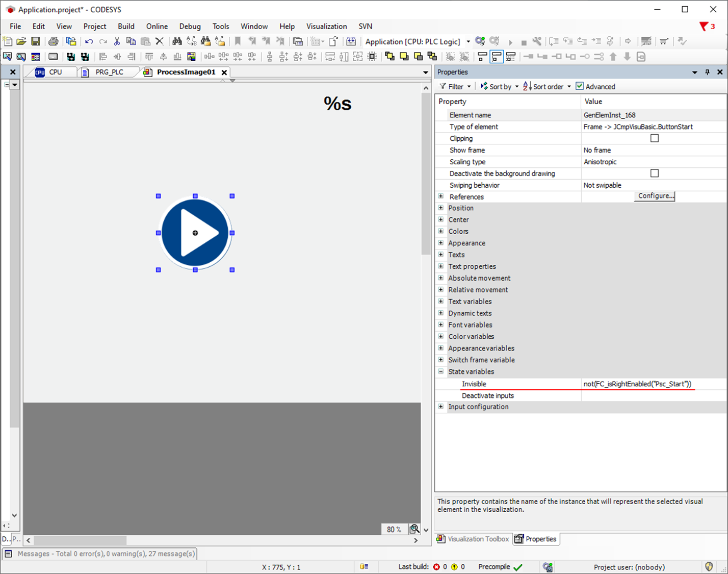Click the Print icon in toolbar
Image resolution: width=728 pixels, height=574 pixels.
pos(53,41)
